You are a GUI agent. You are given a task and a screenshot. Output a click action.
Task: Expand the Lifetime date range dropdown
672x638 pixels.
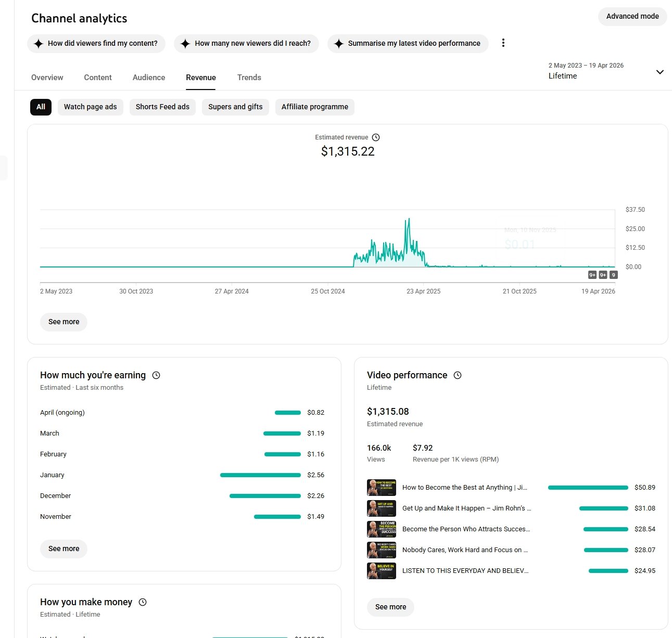(660, 72)
